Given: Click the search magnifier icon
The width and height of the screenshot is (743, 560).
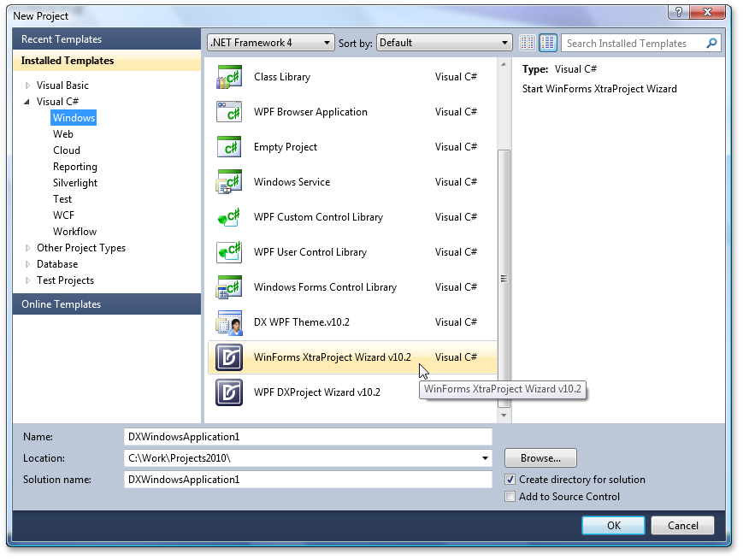Looking at the screenshot, I should [711, 43].
